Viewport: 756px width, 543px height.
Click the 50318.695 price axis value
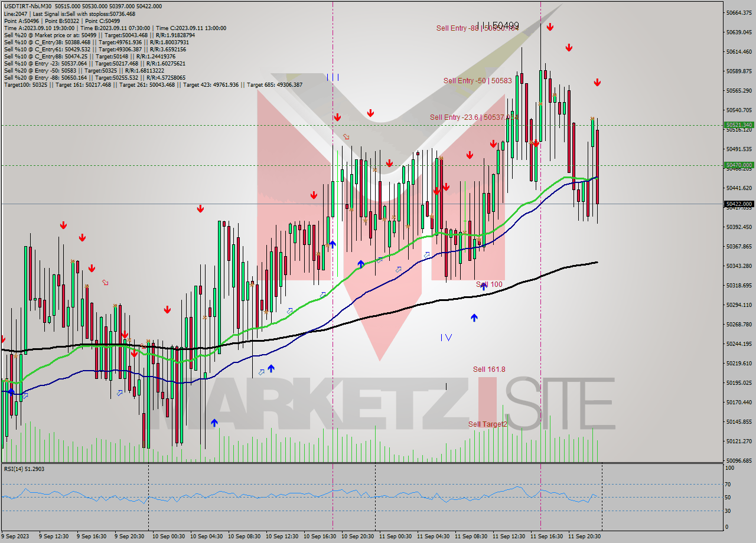point(739,285)
